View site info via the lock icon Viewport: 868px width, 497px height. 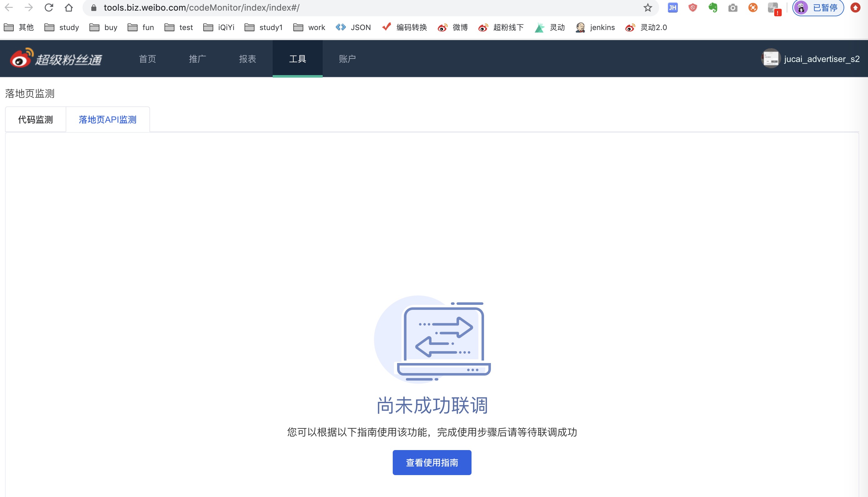94,8
